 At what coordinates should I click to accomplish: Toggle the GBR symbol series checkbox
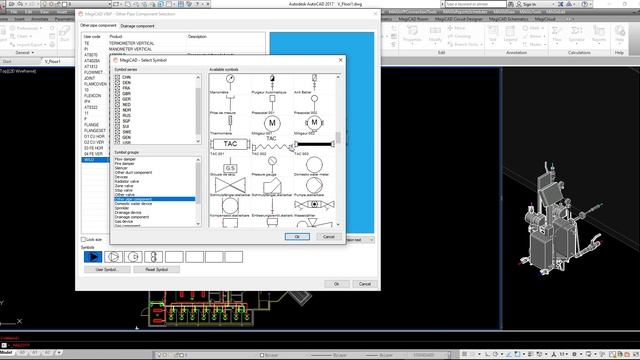coord(117,93)
